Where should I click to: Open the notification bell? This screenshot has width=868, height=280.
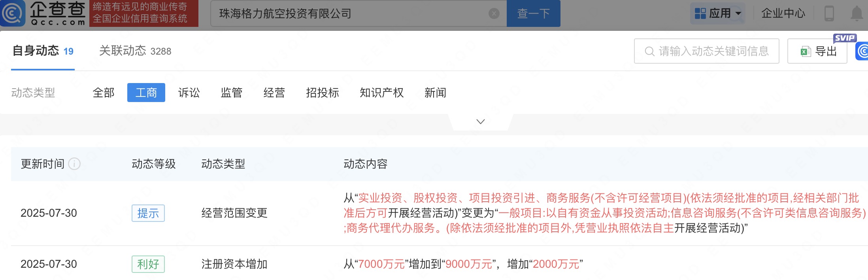click(x=857, y=13)
